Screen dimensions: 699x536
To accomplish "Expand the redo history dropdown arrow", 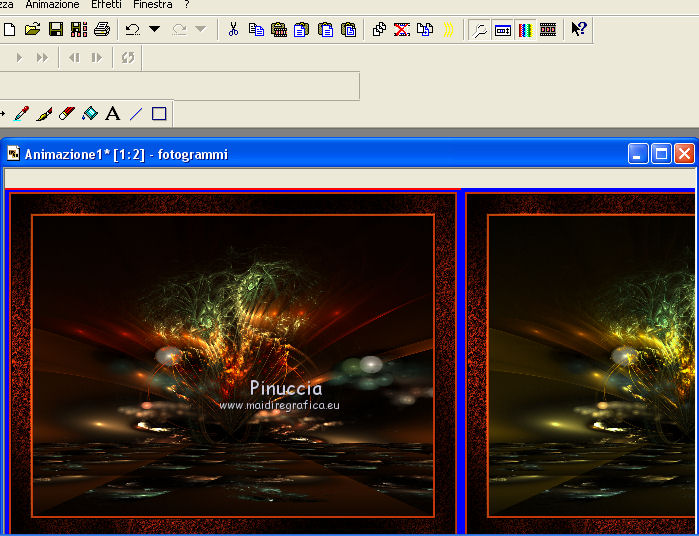I will tap(201, 29).
